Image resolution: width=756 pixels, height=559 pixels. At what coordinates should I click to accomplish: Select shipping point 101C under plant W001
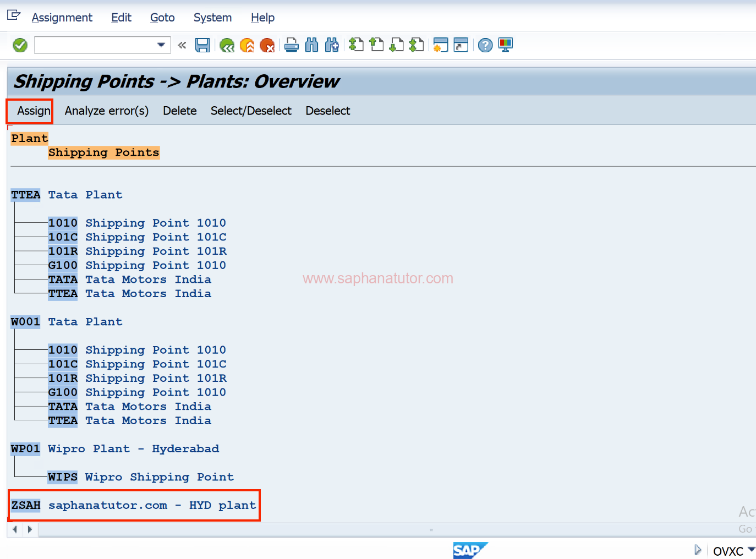[137, 364]
